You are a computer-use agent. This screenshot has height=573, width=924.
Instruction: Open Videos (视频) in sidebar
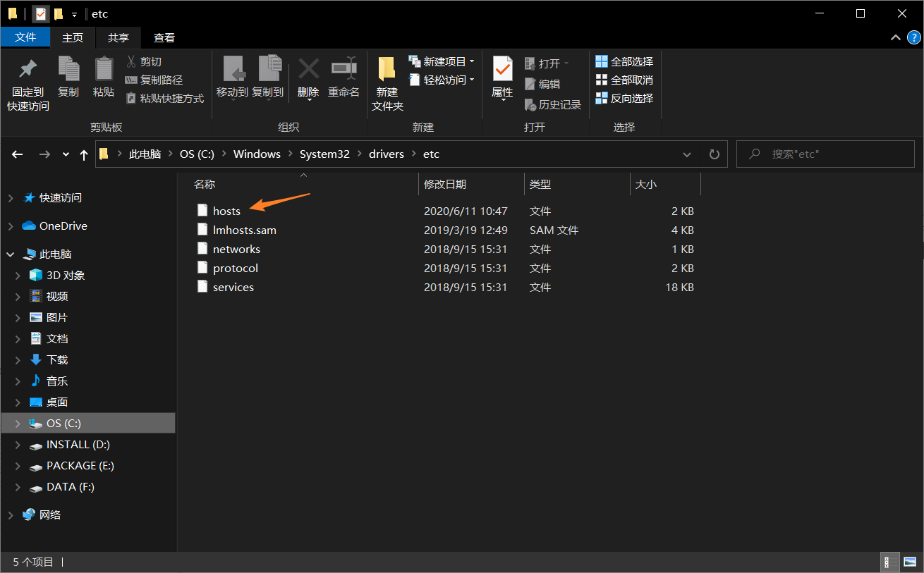57,297
